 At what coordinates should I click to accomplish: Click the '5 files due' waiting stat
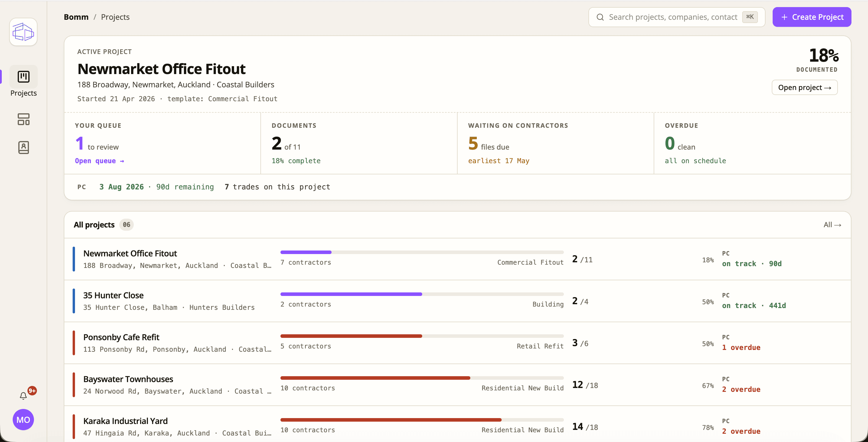click(x=489, y=144)
